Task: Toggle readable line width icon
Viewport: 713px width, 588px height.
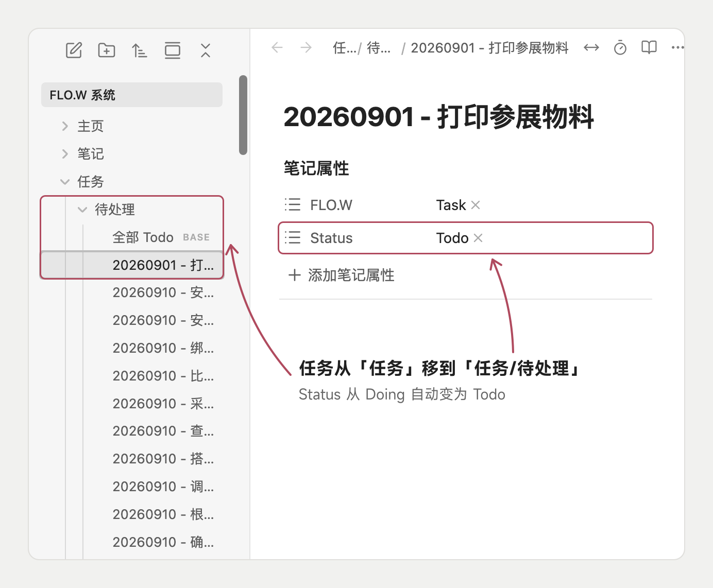Action: tap(591, 48)
